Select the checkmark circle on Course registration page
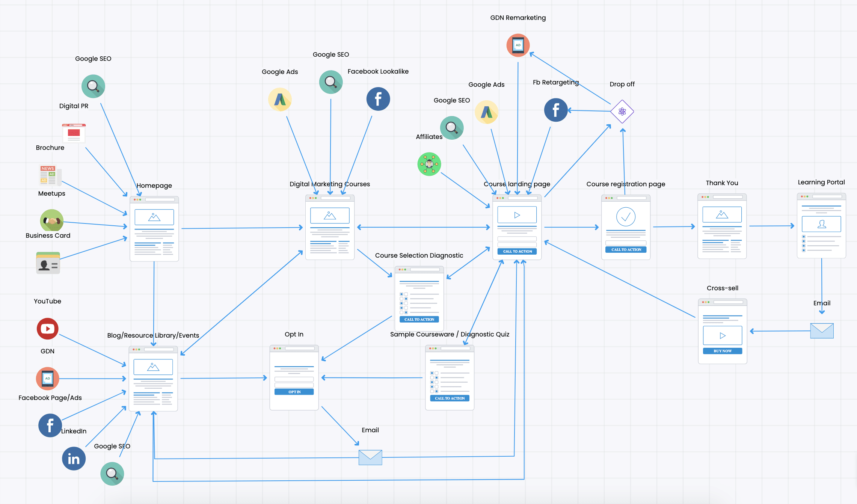857x504 pixels. (x=626, y=217)
